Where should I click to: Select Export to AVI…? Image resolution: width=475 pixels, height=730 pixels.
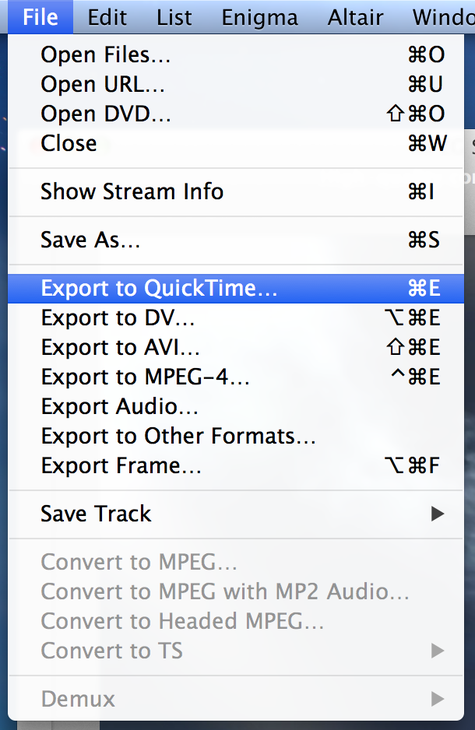tap(236, 347)
